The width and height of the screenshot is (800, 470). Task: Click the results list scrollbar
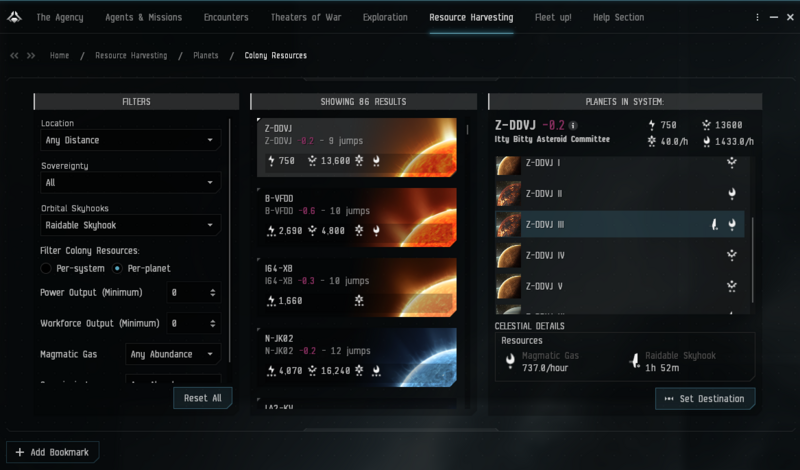pos(467,130)
